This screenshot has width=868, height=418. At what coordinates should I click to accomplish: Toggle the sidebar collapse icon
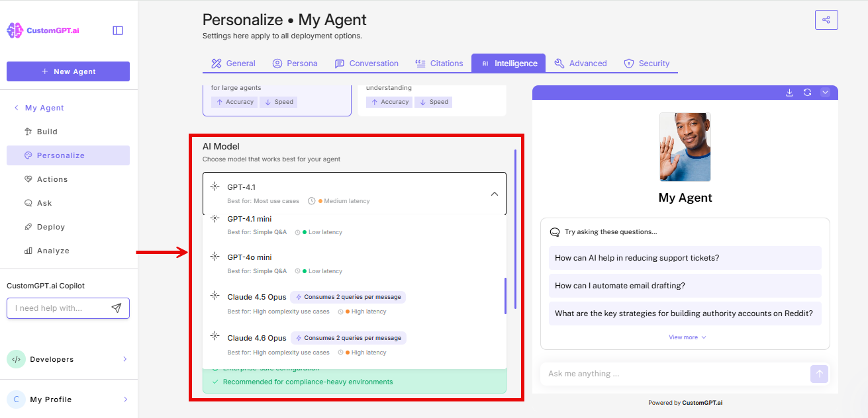(117, 30)
